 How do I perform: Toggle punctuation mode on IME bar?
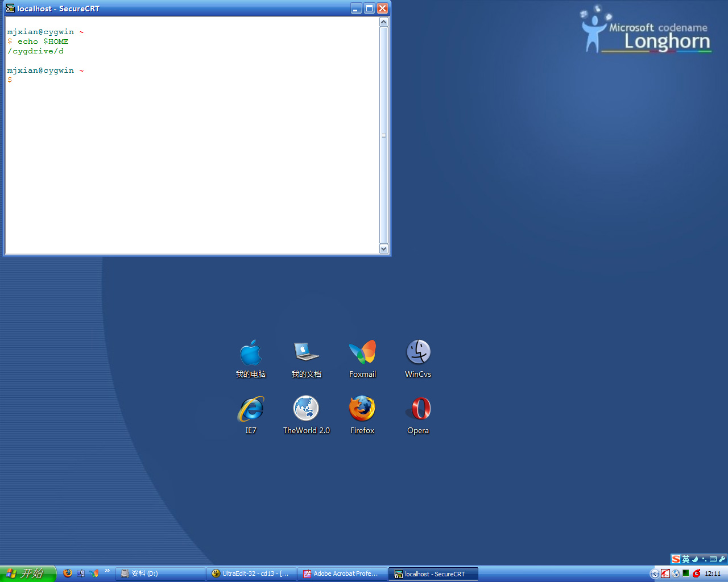[x=704, y=559]
